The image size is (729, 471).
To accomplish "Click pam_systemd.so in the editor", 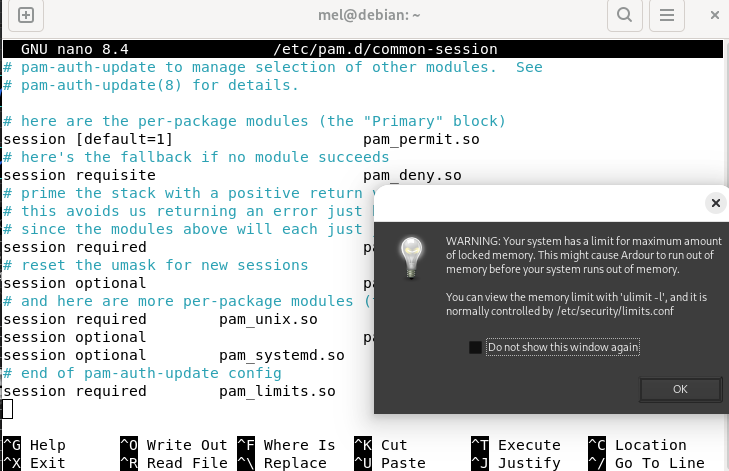I will coord(281,355).
